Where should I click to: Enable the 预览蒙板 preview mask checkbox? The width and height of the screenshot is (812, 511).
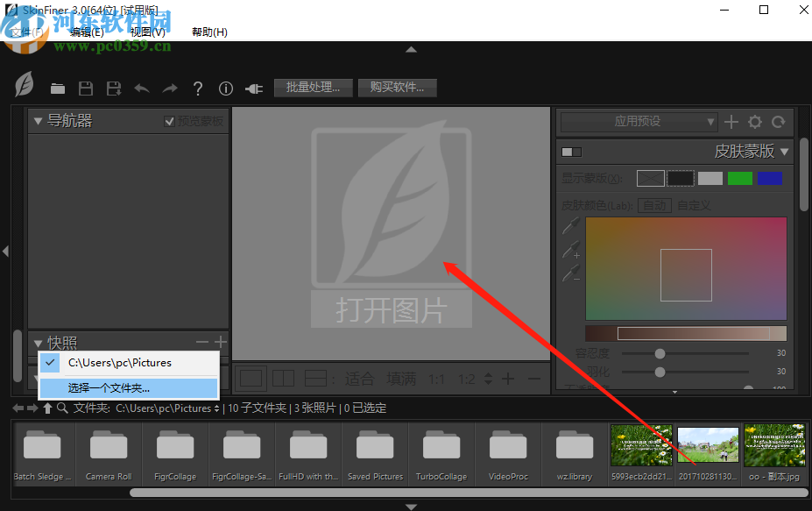[170, 121]
